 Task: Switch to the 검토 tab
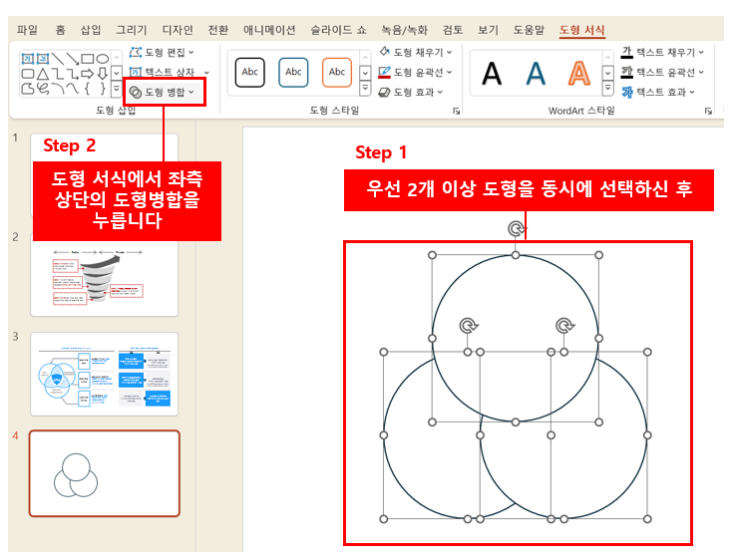[453, 30]
